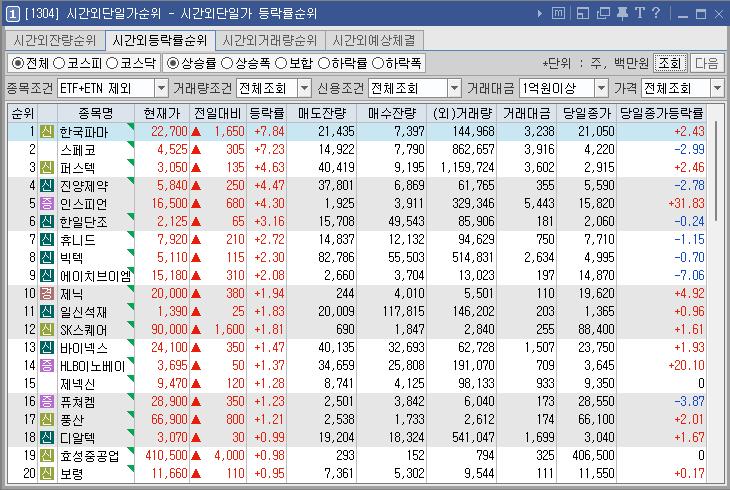Click the 신 badge beside 휴니드
Viewport: 730px width, 490px height.
47,240
